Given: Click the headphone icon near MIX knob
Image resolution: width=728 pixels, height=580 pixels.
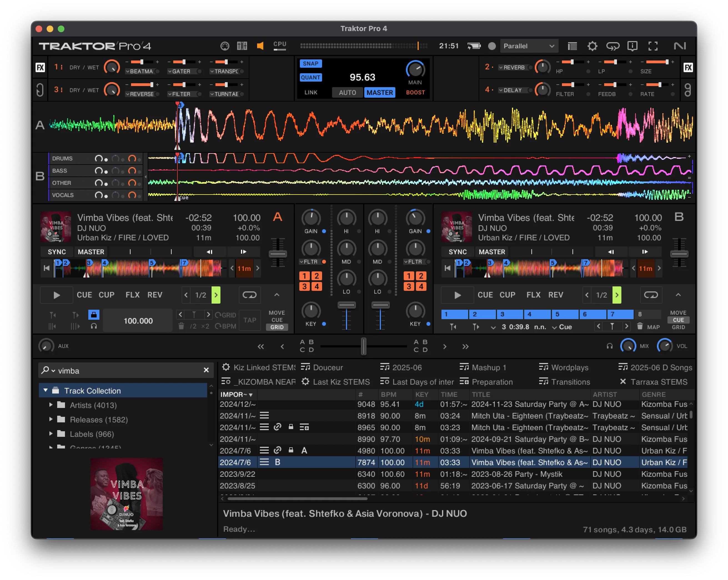Looking at the screenshot, I should coord(609,346).
